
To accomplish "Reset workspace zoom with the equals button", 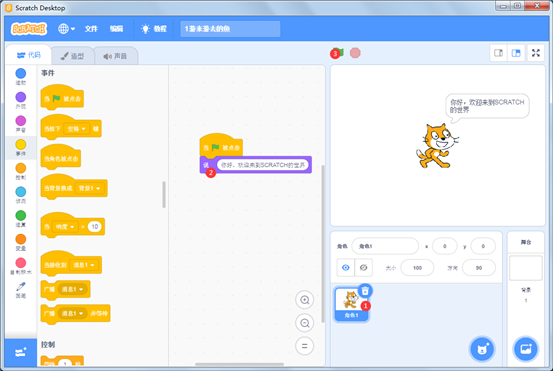I will 305,346.
